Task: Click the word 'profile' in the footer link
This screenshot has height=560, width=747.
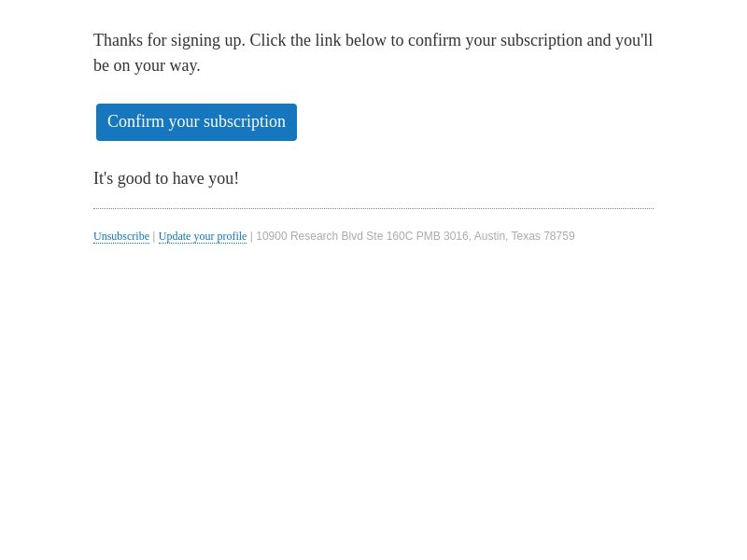Action: click(232, 236)
